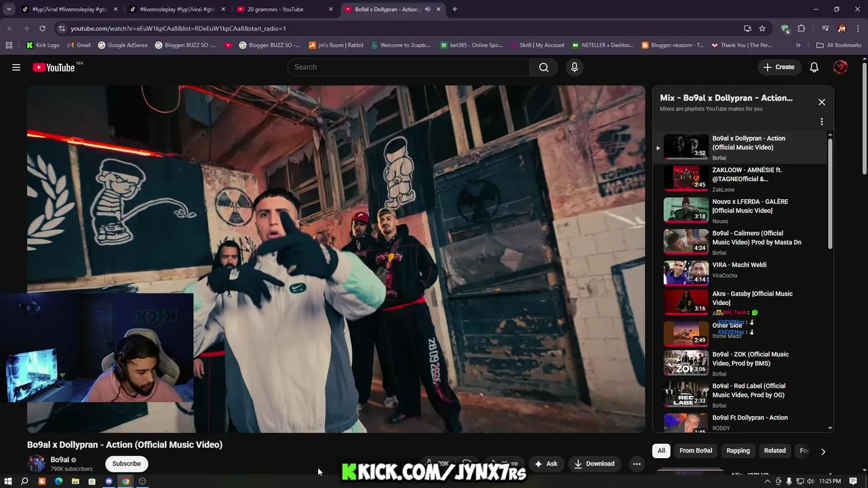Select the 'All' filter chip
The image size is (868, 488).
tap(661, 451)
